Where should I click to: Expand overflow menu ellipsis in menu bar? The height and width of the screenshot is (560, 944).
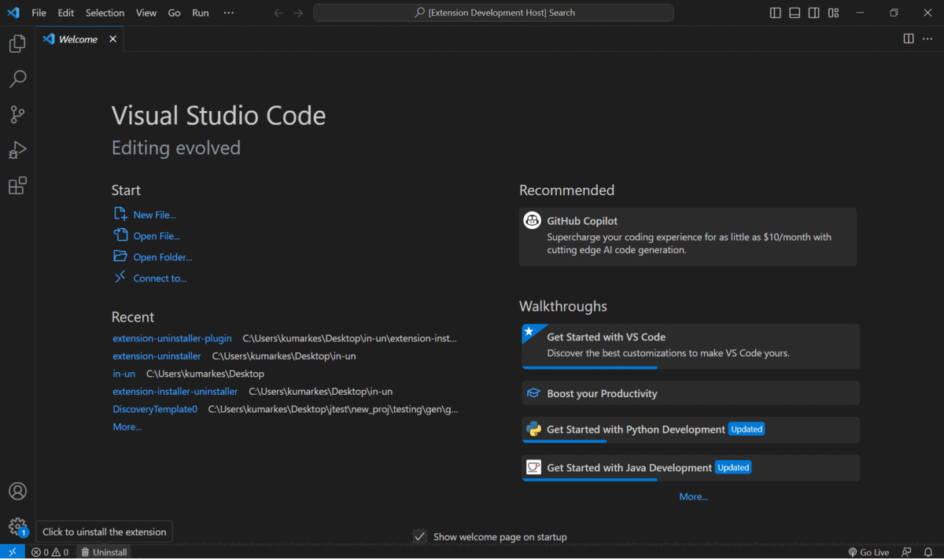(x=229, y=13)
